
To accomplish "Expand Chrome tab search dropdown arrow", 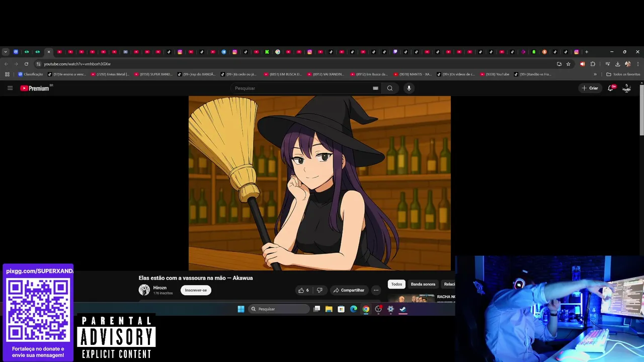I will point(5,52).
